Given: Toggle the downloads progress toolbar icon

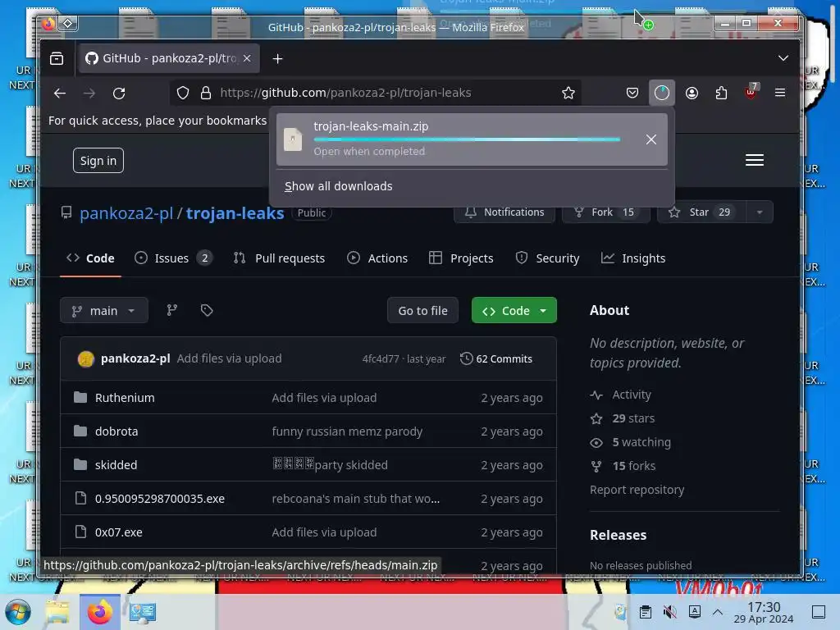Looking at the screenshot, I should tap(662, 93).
